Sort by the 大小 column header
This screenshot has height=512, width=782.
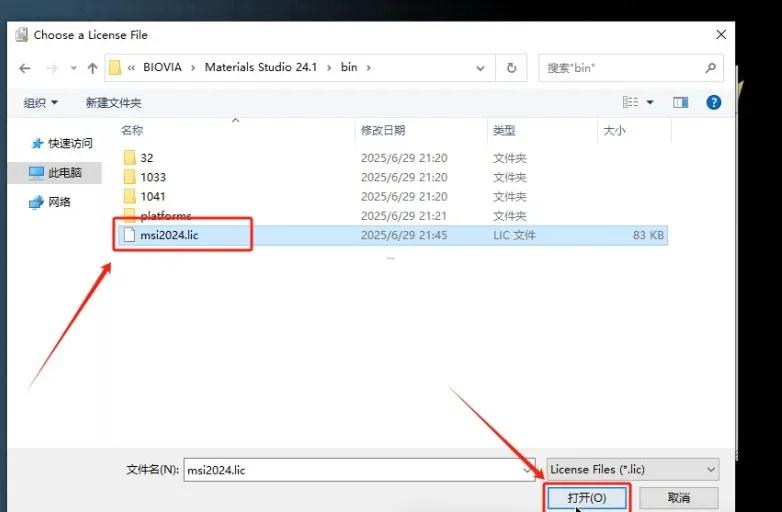coord(614,131)
